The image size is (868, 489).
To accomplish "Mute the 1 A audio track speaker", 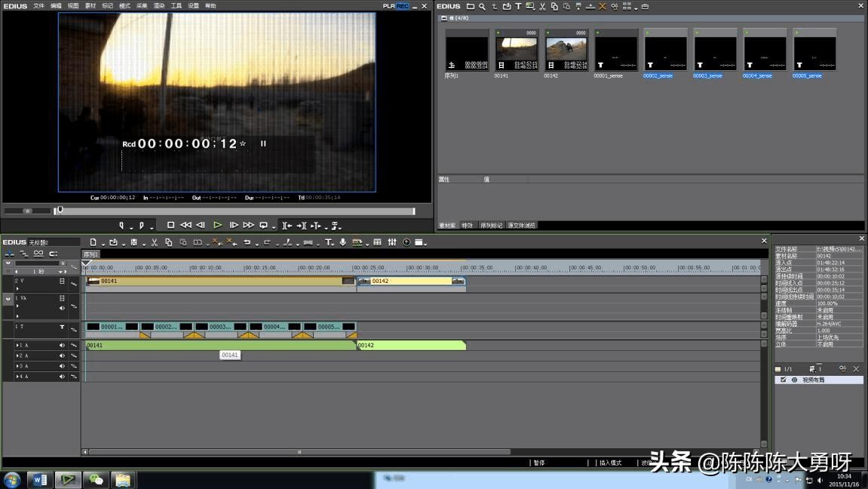I will tap(62, 345).
